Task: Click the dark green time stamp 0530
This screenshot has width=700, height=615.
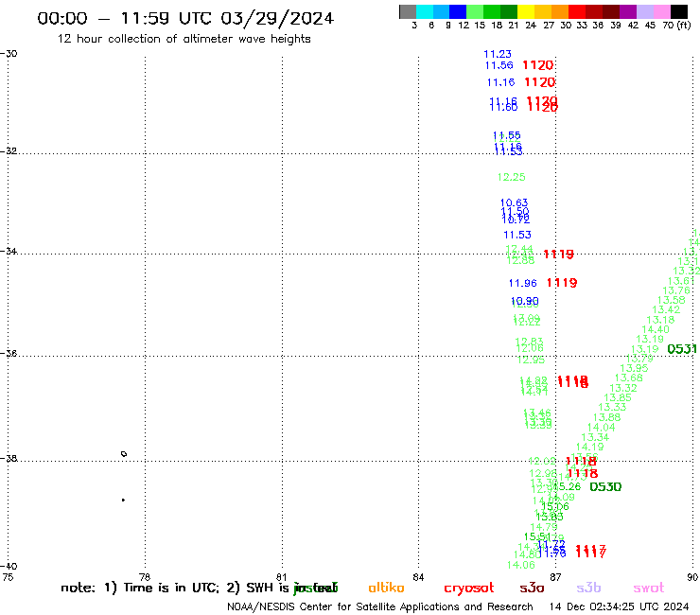Action: coord(605,487)
